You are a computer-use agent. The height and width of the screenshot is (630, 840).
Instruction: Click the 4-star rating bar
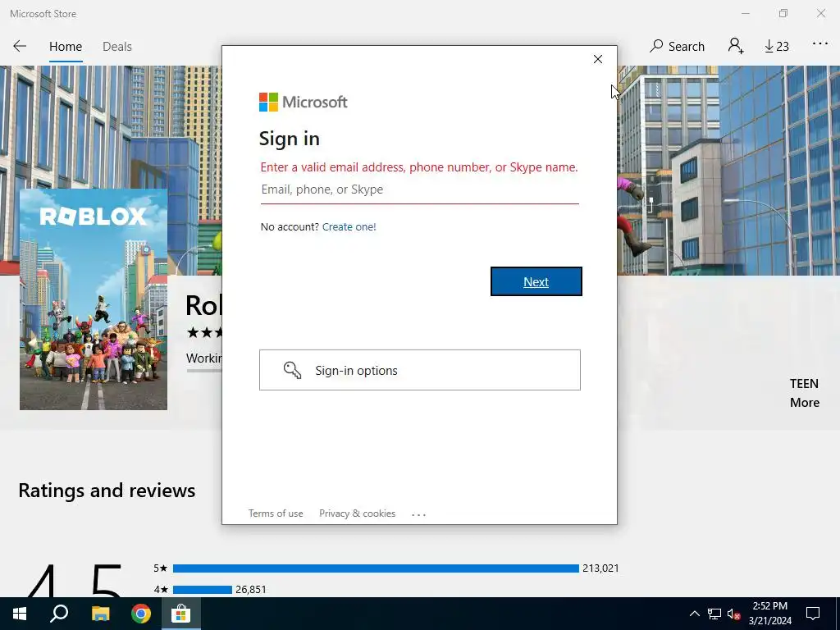point(203,590)
